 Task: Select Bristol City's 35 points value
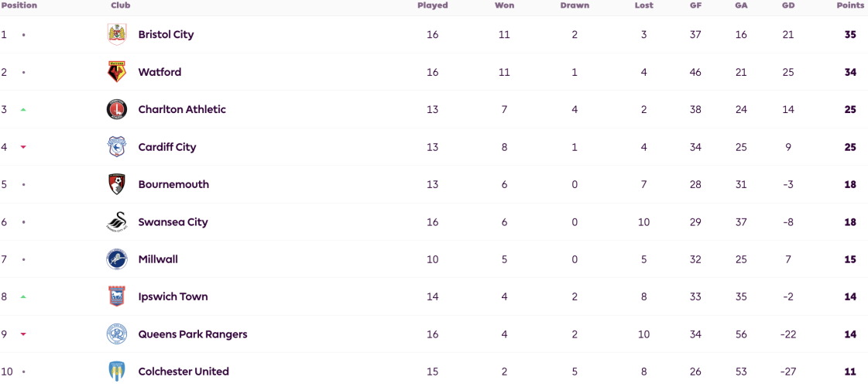pyautogui.click(x=851, y=34)
